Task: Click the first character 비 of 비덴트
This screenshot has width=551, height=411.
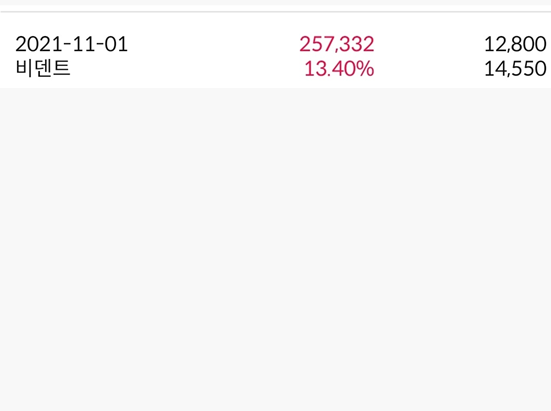Action: [x=24, y=68]
